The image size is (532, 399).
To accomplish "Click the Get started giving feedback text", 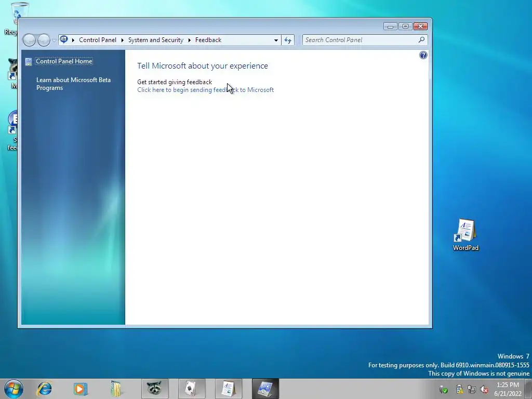I will pyautogui.click(x=175, y=82).
